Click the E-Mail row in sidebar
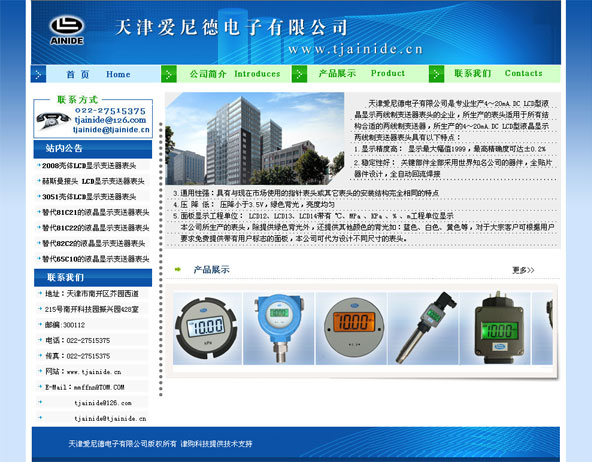Image resolution: width=592 pixels, height=462 pixels. tap(92, 387)
